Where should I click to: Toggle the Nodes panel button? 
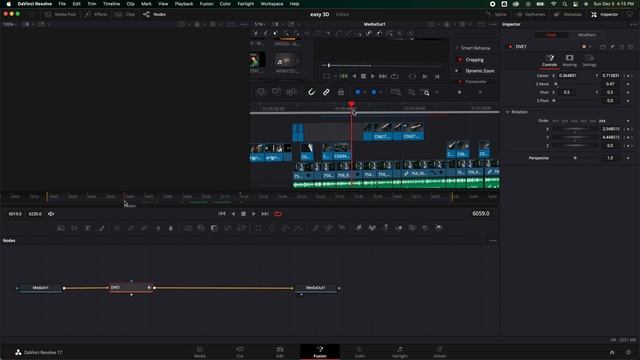[154, 14]
